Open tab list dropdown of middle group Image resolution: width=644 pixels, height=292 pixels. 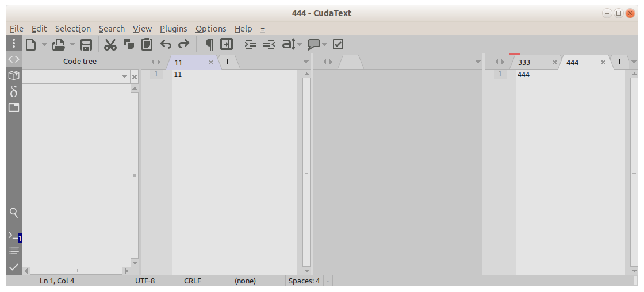point(478,62)
